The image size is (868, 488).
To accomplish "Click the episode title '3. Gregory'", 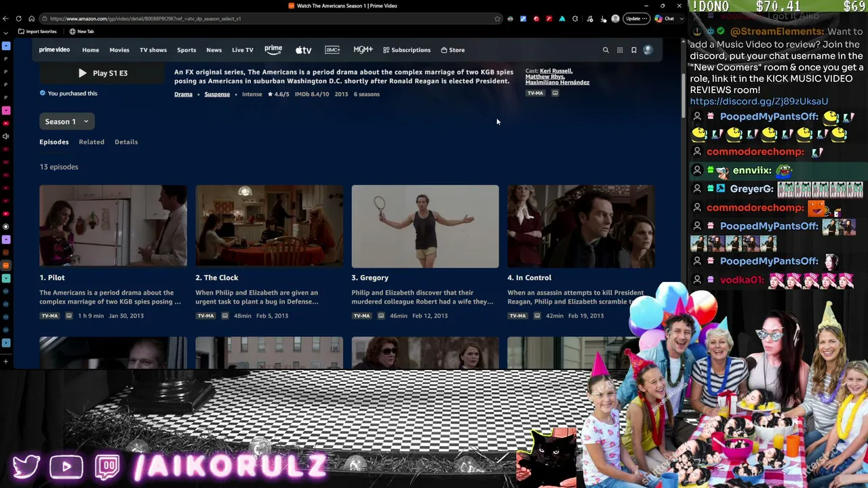I will pos(370,277).
